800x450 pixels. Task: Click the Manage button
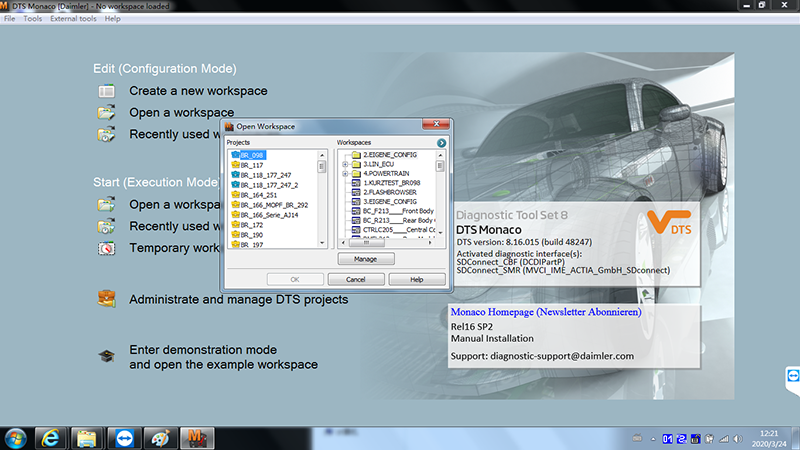coord(365,259)
